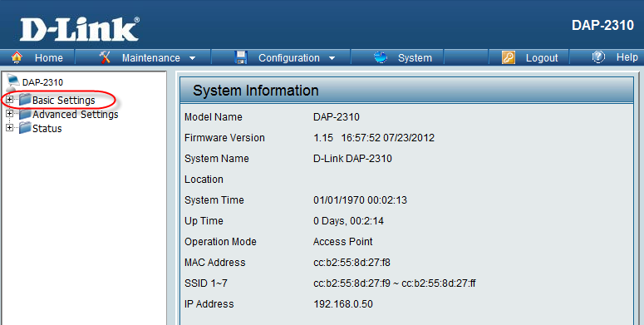Click the Home house icon
Screen dimensions: 644x325
pyautogui.click(x=17, y=57)
